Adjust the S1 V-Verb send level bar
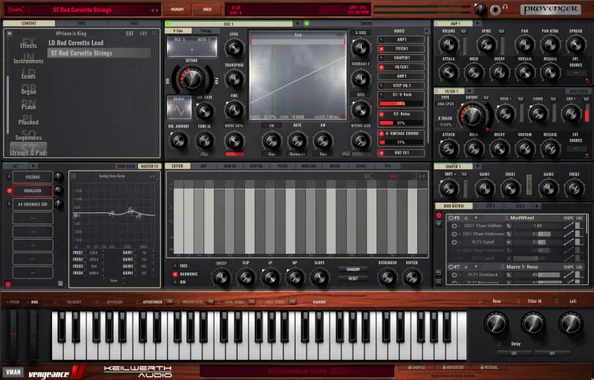Image resolution: width=594 pixels, height=380 pixels. pyautogui.click(x=401, y=103)
